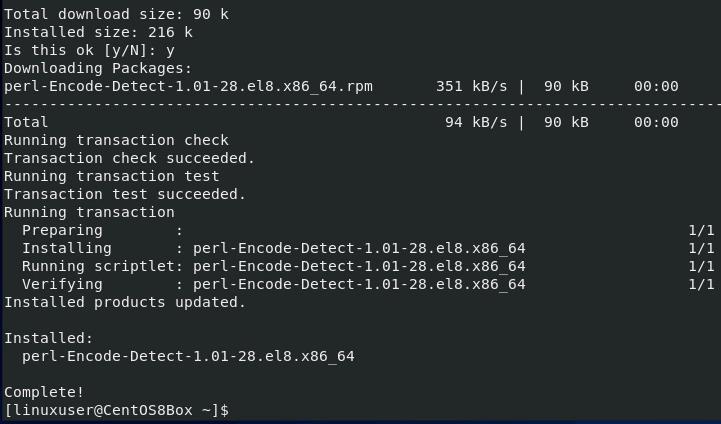Click the "Installed products updated." line
This screenshot has height=424, width=721.
pos(124,302)
